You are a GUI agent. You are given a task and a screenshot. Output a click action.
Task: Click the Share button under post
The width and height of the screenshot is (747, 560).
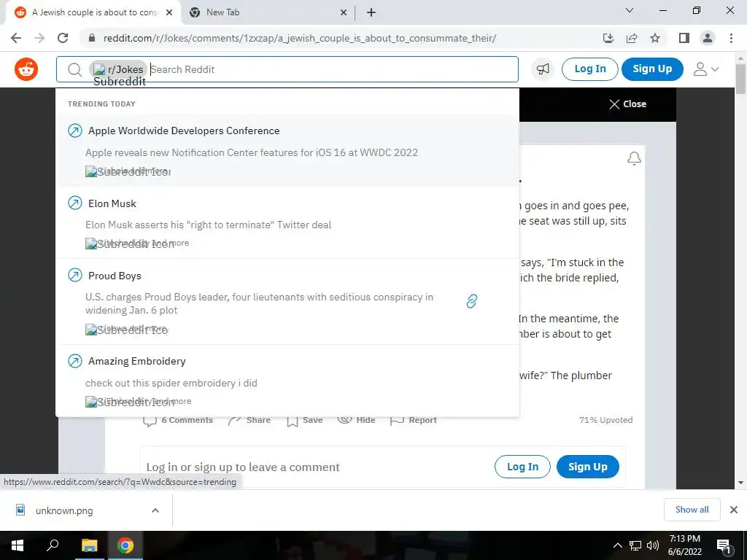click(x=249, y=420)
